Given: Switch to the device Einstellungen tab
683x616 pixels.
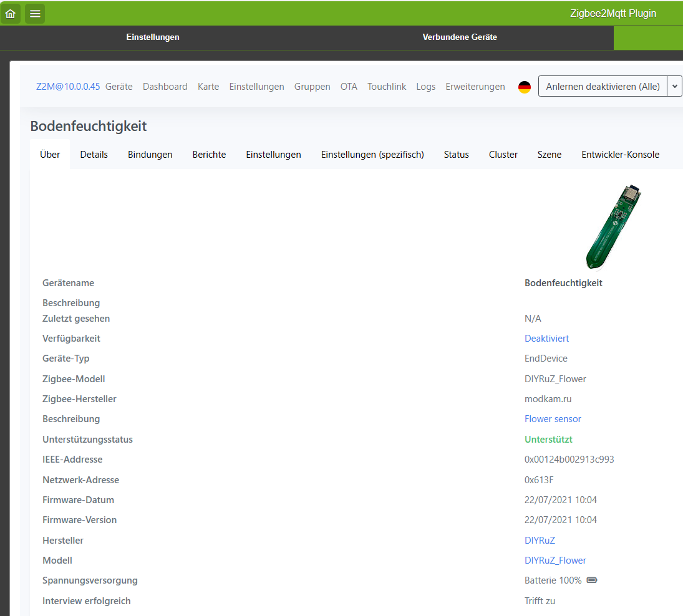Looking at the screenshot, I should coord(274,155).
